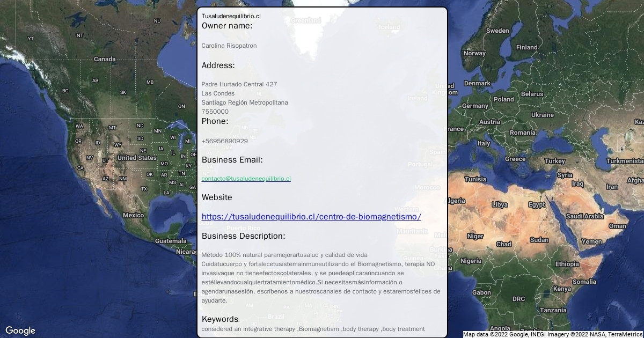Click the Libya label on the map
Viewport: 644px width, 338px height.
(500, 204)
